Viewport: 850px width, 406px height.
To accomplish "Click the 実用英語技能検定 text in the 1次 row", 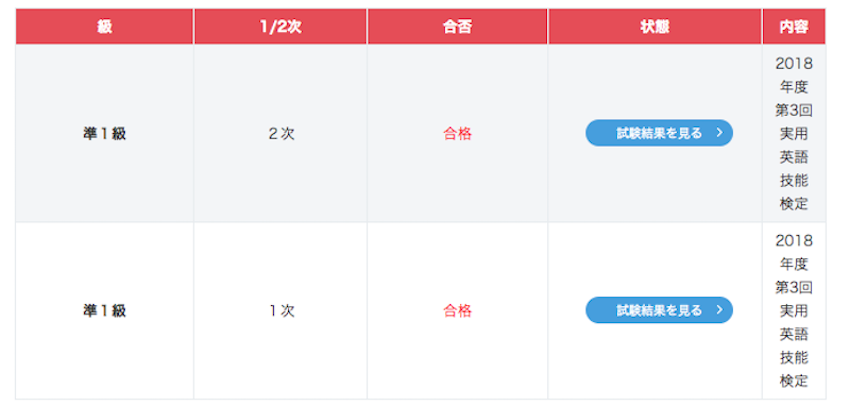I will pos(793,345).
